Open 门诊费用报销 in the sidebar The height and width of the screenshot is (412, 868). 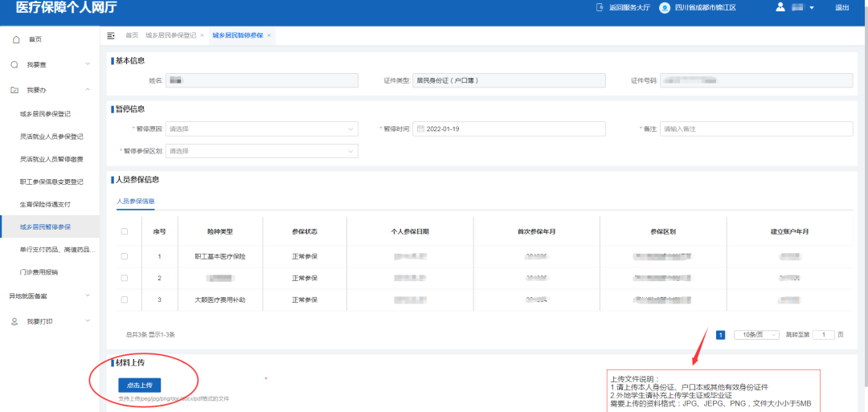tap(39, 272)
